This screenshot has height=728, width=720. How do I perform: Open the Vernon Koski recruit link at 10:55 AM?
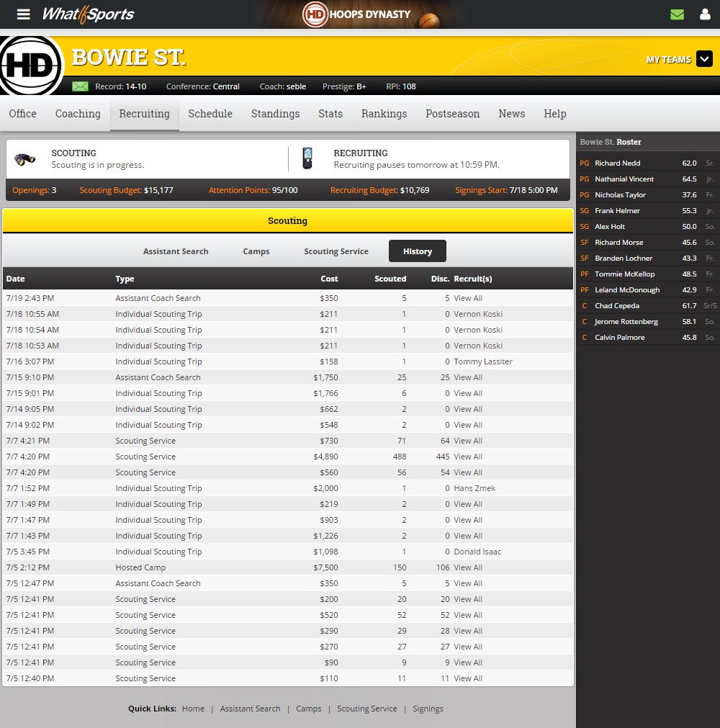478,314
